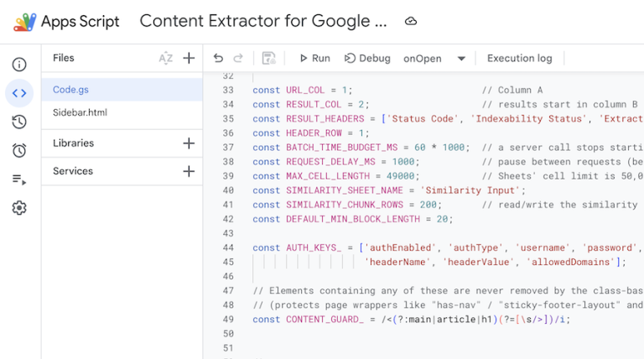Viewport: 644px width, 359px height.
Task: Select the Code.gs file
Action: point(122,90)
